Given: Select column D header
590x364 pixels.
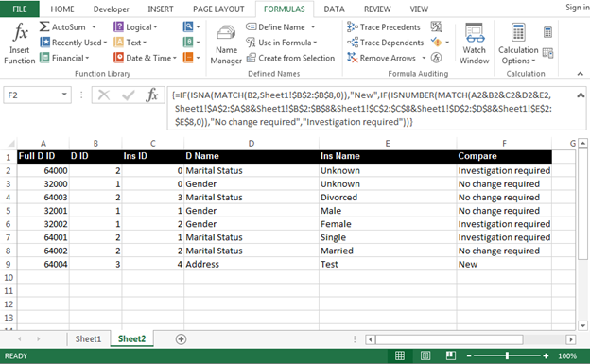Looking at the screenshot, I should point(252,144).
